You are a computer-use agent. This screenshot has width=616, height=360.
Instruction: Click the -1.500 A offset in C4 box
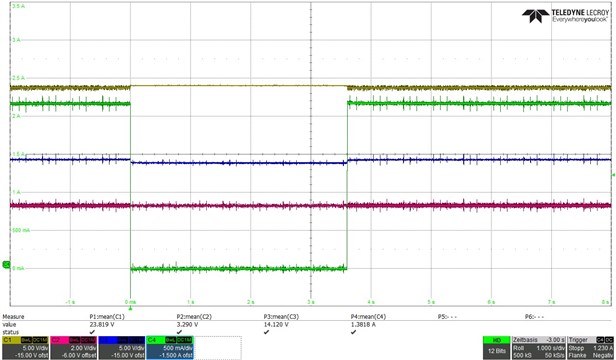click(177, 355)
